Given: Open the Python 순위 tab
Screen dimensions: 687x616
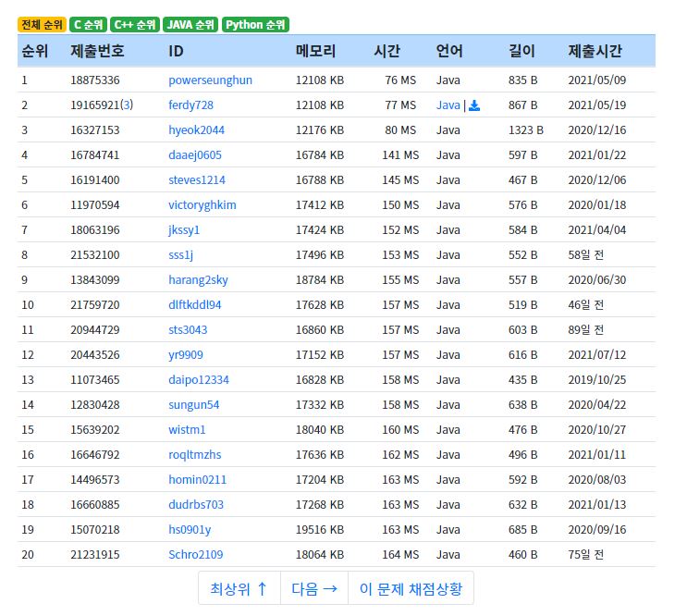Looking at the screenshot, I should pyautogui.click(x=255, y=25).
